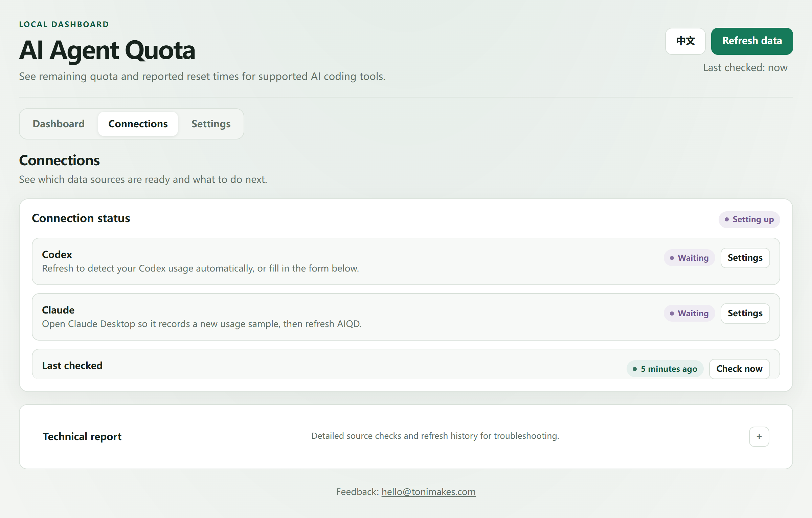Click the Codex Waiting status badge
The height and width of the screenshot is (518, 812).
(x=689, y=258)
